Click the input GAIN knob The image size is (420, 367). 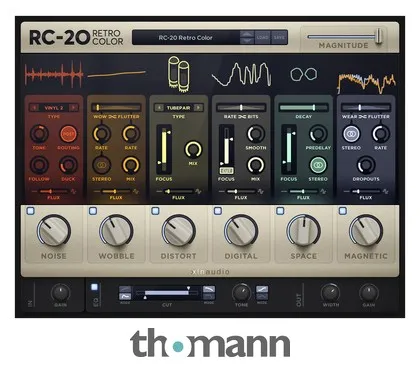pyautogui.click(x=60, y=293)
